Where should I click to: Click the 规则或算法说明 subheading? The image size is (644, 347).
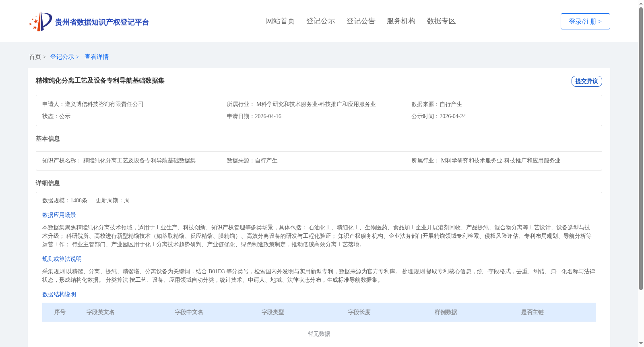click(62, 259)
